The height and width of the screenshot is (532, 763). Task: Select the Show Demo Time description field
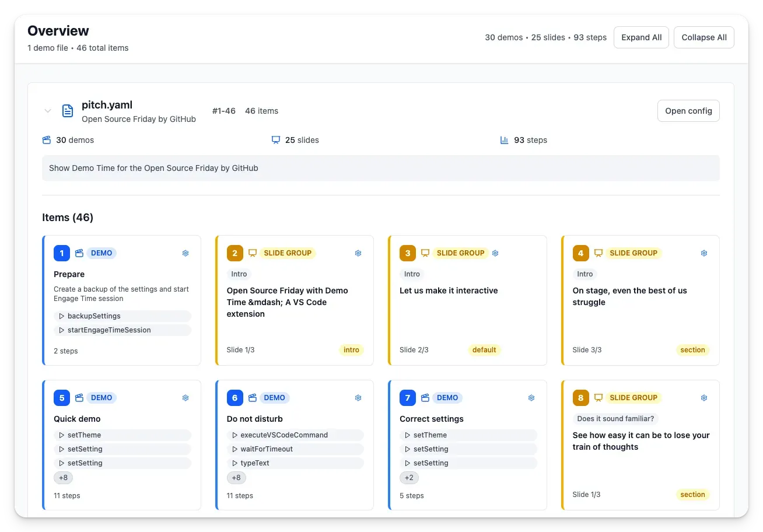coord(381,168)
